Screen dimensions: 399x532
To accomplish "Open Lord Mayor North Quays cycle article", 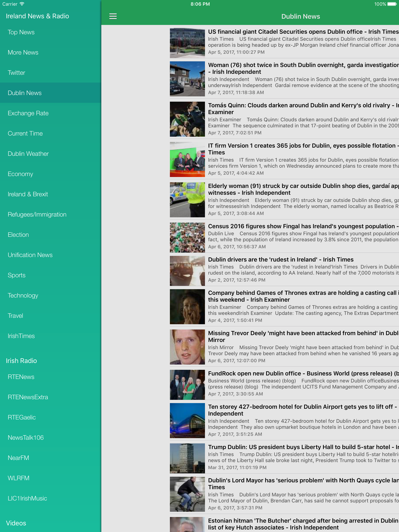I will 284,494.
